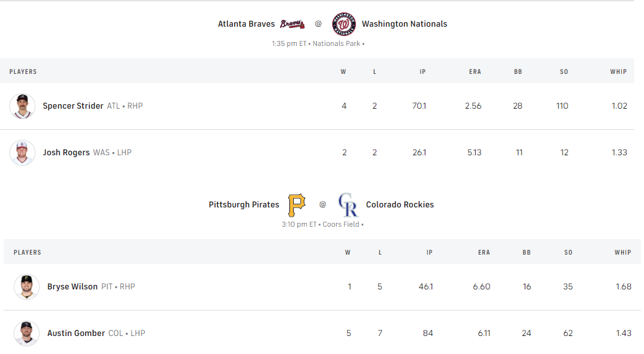This screenshot has width=644, height=354.
Task: Open Austin Gomber's headshot photo
Action: (27, 334)
